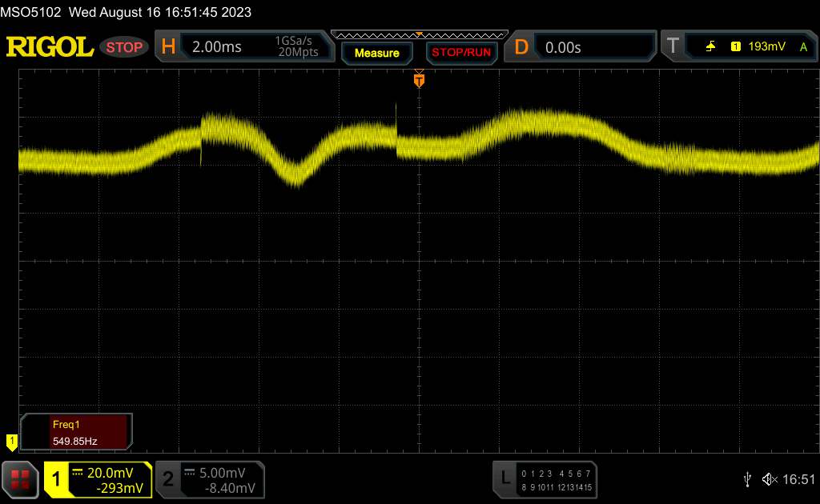This screenshot has height=504, width=820.
Task: Click the L logic analyzer icon
Action: [x=504, y=478]
